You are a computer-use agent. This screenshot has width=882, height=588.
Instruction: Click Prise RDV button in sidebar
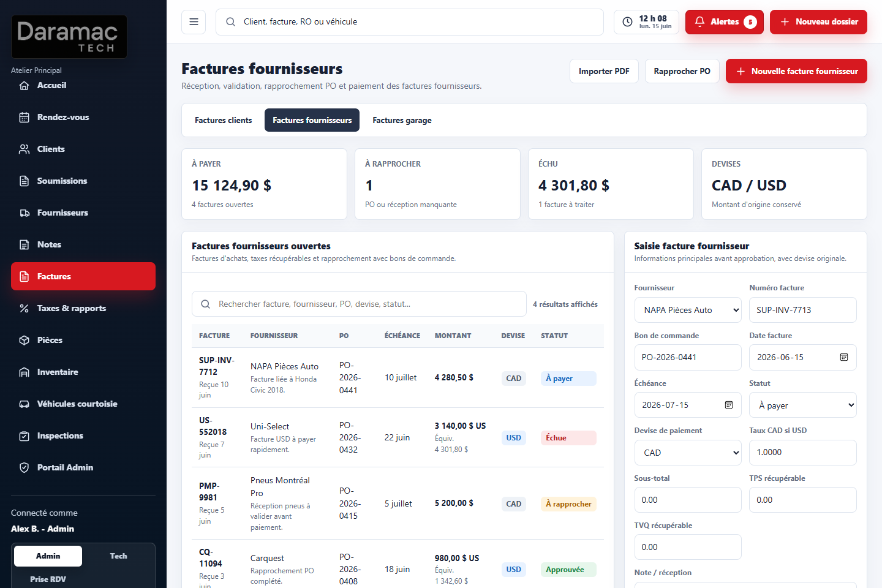pos(48,579)
